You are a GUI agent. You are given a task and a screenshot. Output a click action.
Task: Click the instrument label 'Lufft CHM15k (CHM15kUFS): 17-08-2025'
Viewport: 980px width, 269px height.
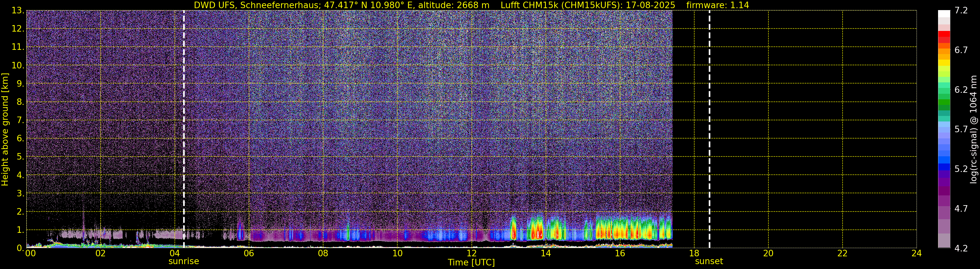588,5
